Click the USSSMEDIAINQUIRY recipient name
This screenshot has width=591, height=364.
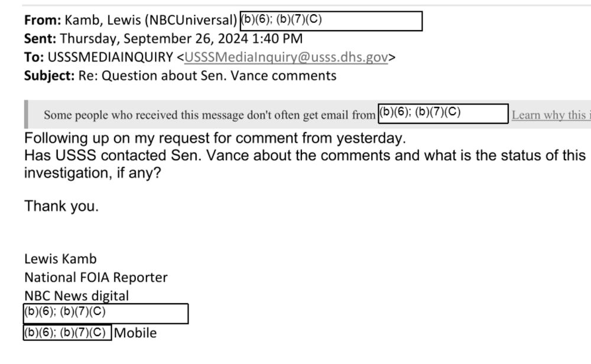coord(110,57)
